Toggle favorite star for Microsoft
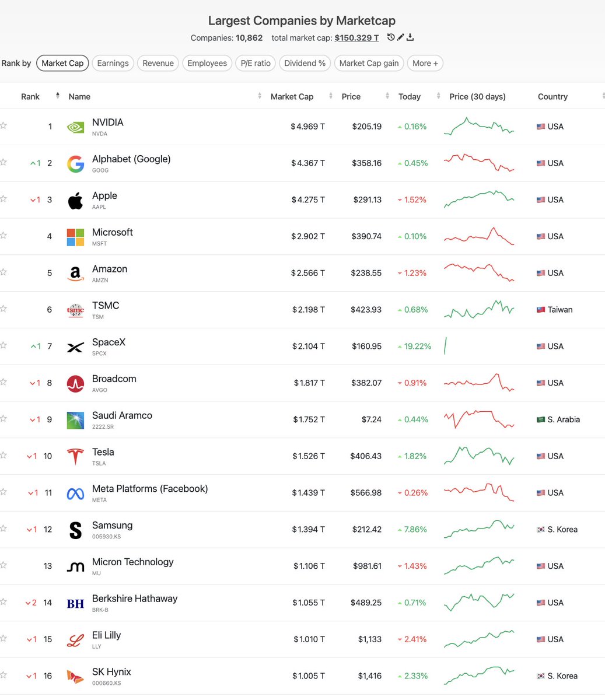This screenshot has width=605, height=700. click(x=4, y=236)
